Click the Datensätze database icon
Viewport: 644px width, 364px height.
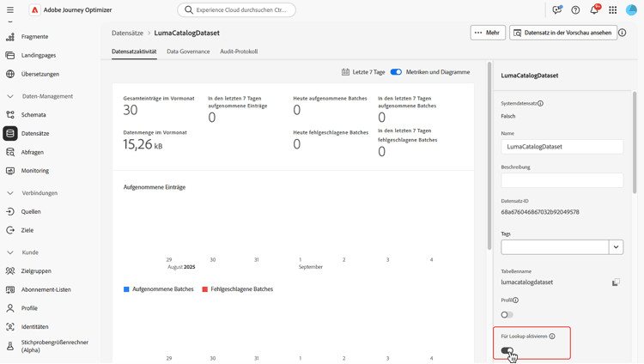point(10,133)
